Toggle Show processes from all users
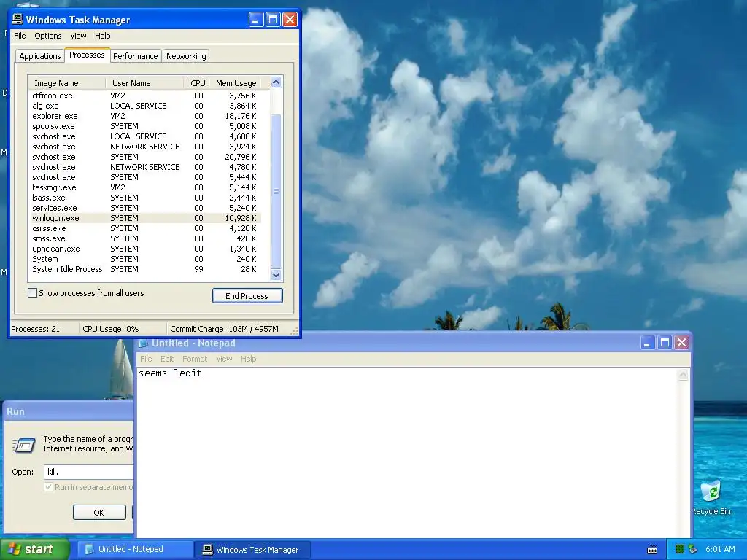Image resolution: width=747 pixels, height=560 pixels. pyautogui.click(x=32, y=293)
